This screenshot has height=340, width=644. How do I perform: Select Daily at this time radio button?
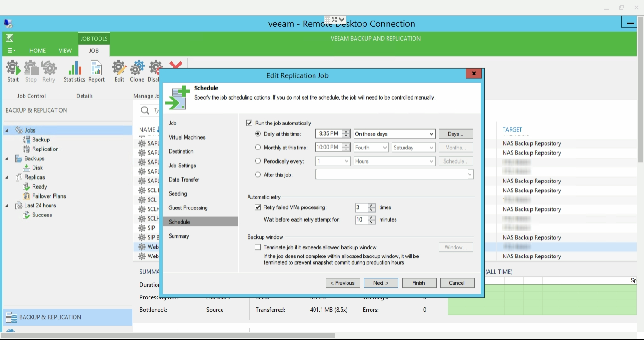coord(258,134)
